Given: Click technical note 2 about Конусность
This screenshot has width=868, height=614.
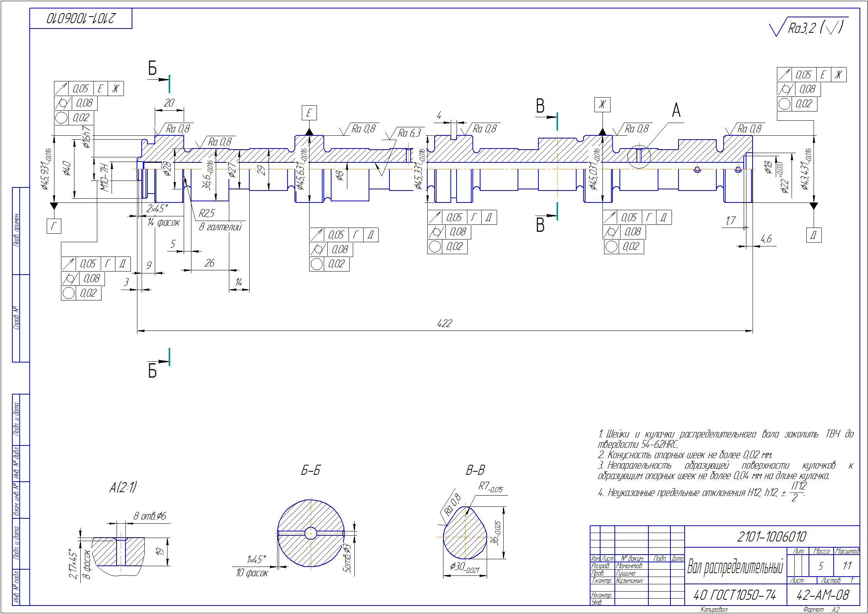Looking at the screenshot, I should 685,455.
